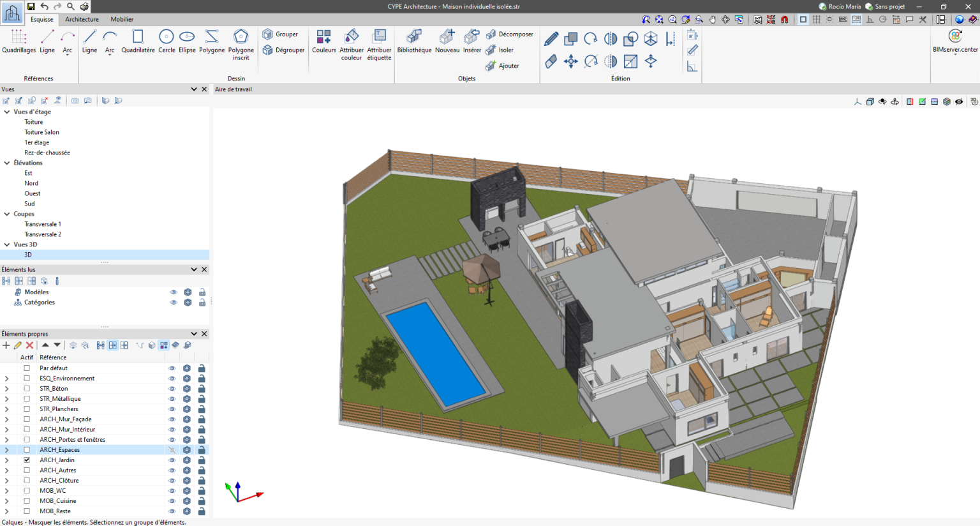This screenshot has width=980, height=526.
Task: Click the Ellipse drawing tool
Action: coord(187,41)
